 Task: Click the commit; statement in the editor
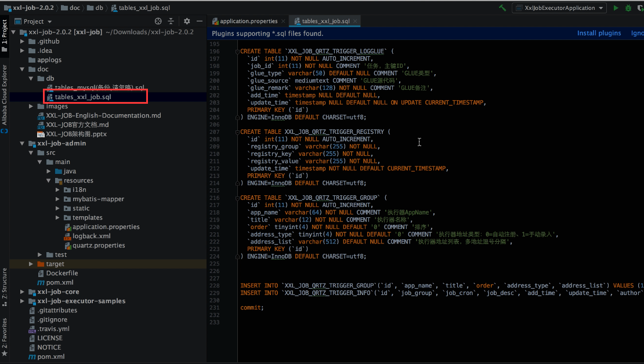[252, 308]
